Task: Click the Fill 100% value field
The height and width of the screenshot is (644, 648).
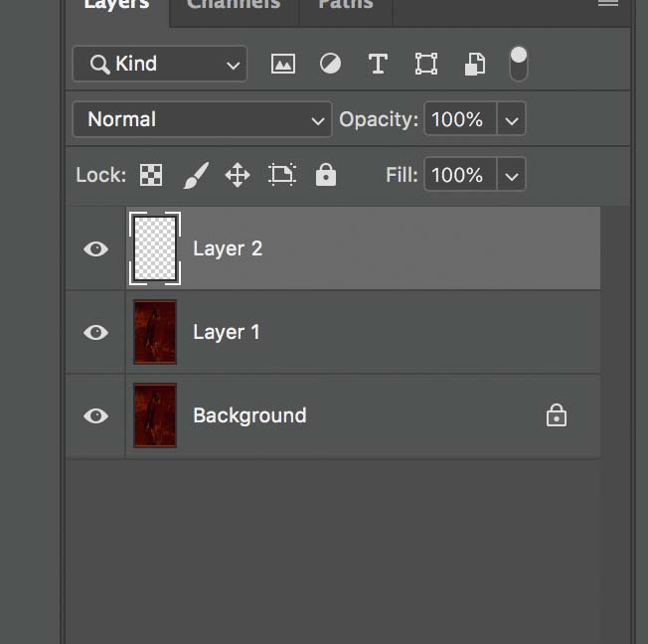Action: coord(460,175)
